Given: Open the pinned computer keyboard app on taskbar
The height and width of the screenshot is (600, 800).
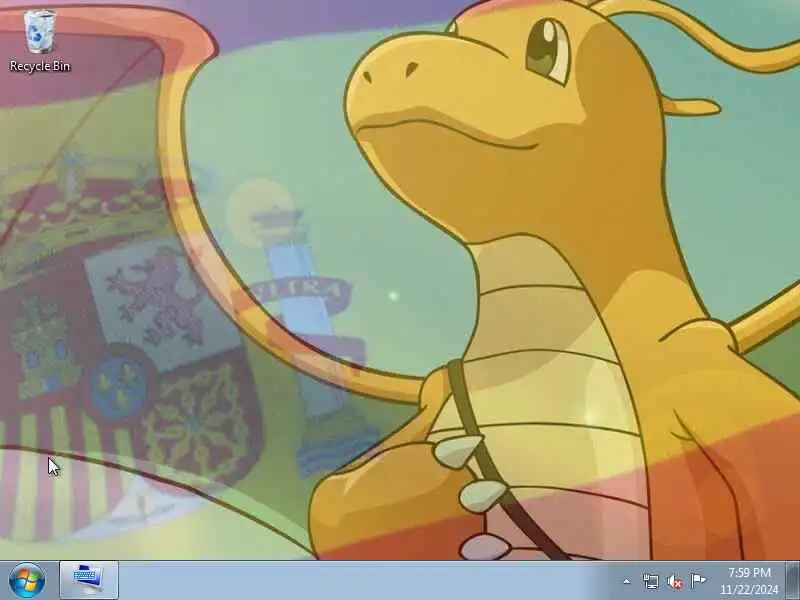Looking at the screenshot, I should coord(89,580).
